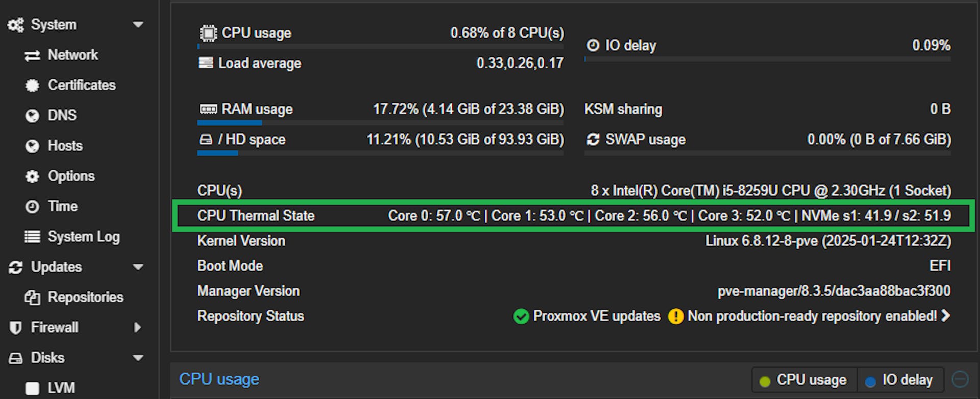Image resolution: width=980 pixels, height=399 pixels.
Task: Select LVM under Disks
Action: [x=61, y=388]
